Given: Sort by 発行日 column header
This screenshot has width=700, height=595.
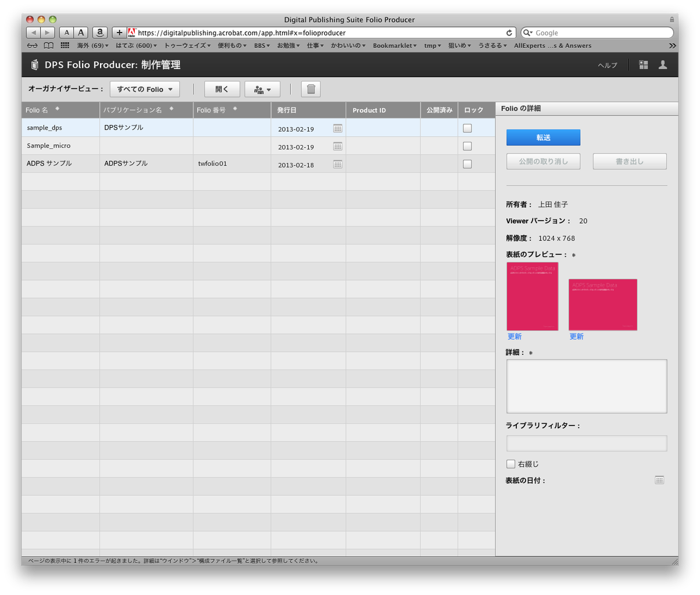Looking at the screenshot, I should click(308, 110).
